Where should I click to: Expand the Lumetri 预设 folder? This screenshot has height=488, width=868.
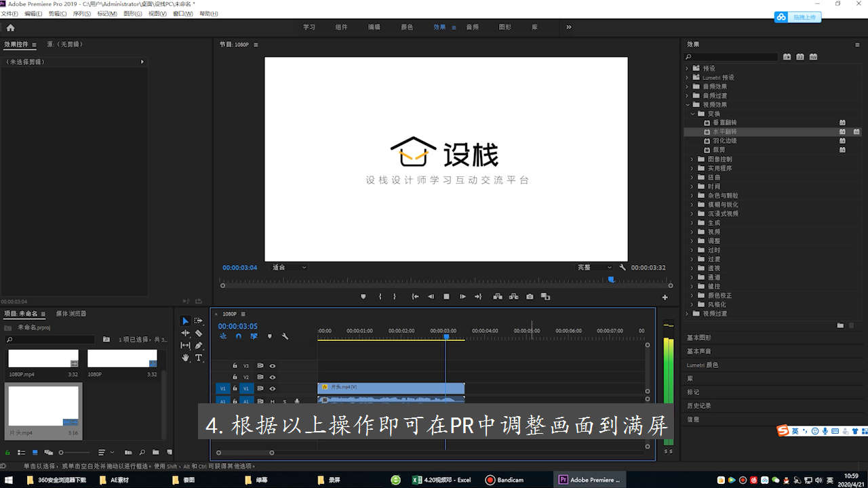687,77
